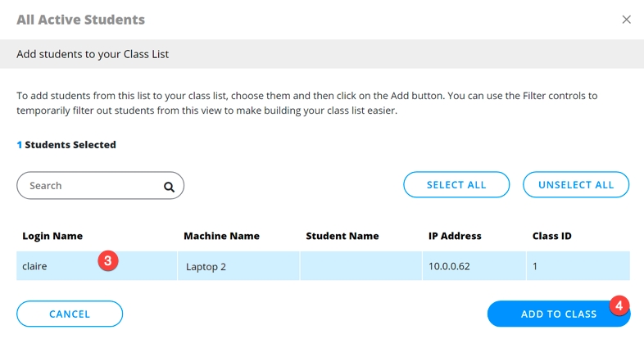
Task: Click the Student Name column header
Action: click(342, 236)
